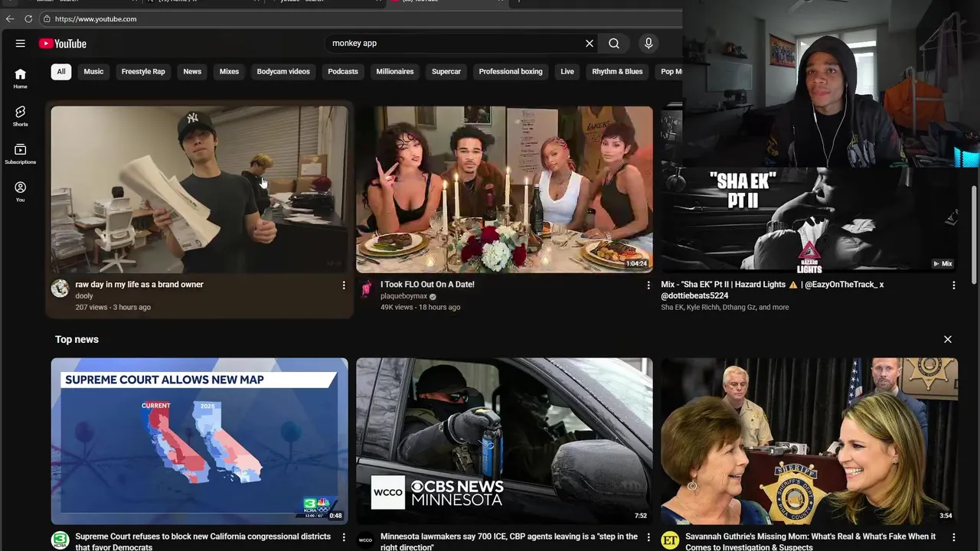This screenshot has height=551, width=980.
Task: Play the Supreme Court Allows New Map thumbnail
Action: pos(199,441)
